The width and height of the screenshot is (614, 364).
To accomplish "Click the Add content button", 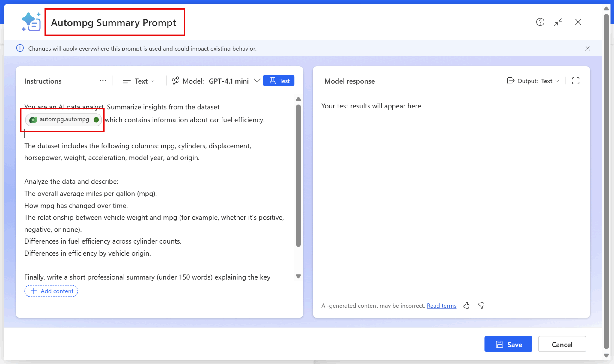I will coord(51,291).
